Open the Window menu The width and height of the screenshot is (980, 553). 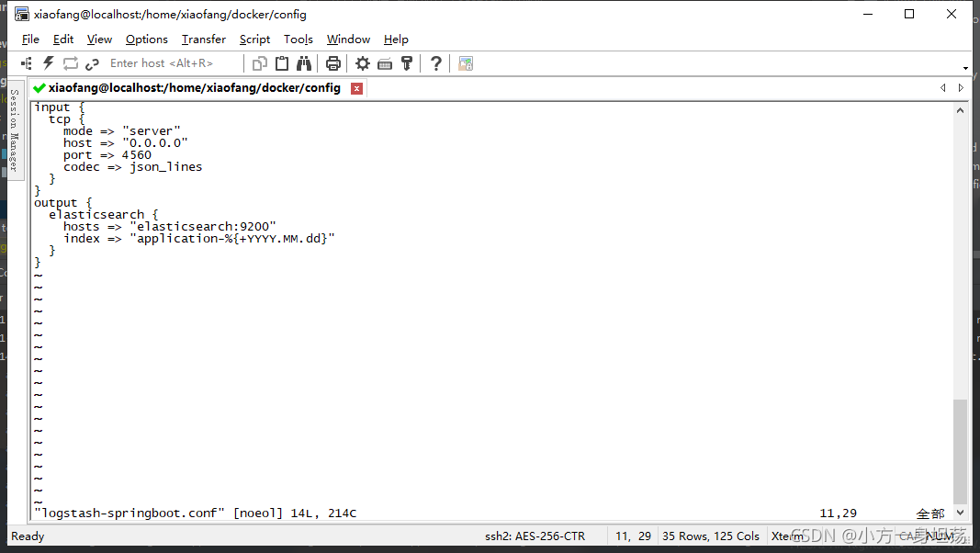tap(348, 39)
